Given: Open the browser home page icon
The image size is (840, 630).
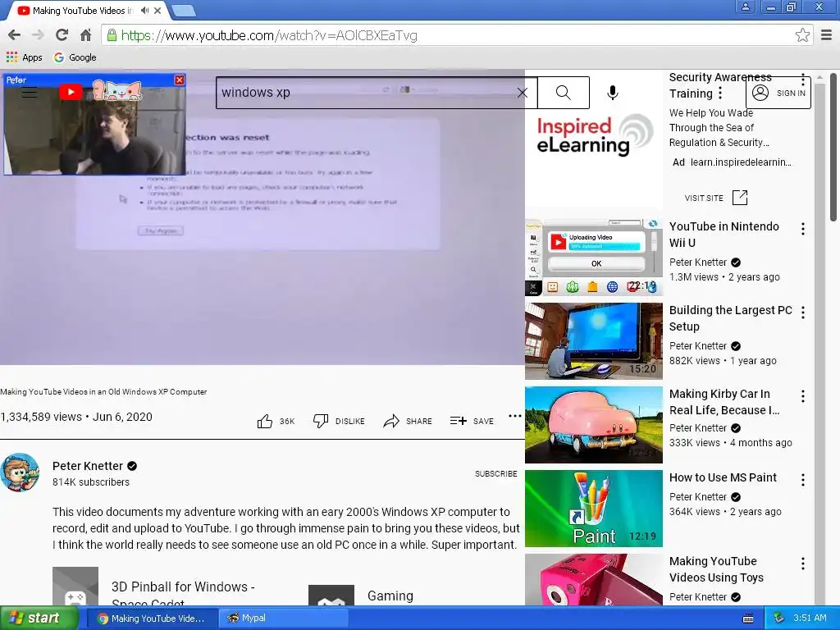Looking at the screenshot, I should (x=85, y=35).
